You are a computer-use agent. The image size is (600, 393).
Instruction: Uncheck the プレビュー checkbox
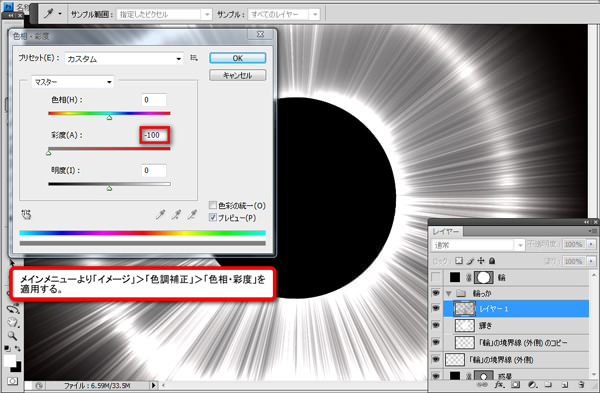click(x=213, y=217)
